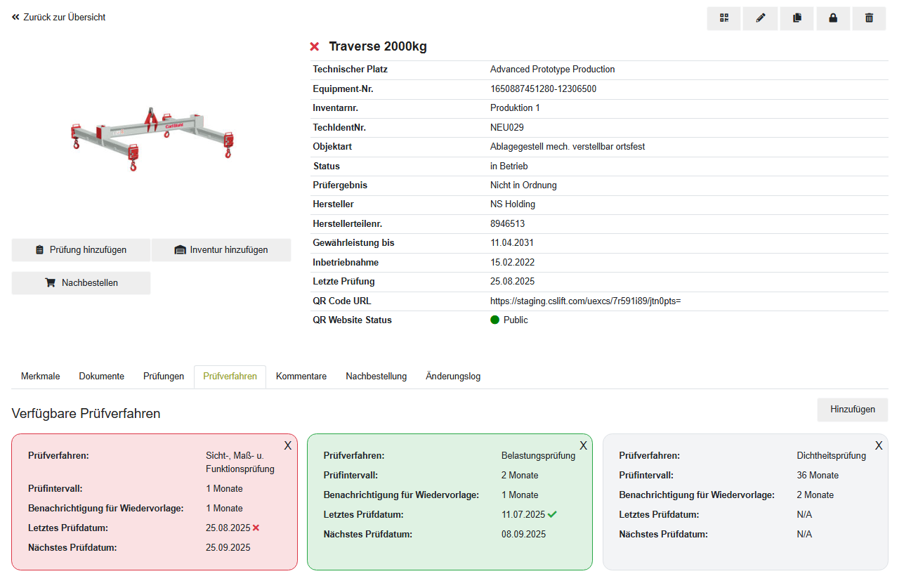Screen dimensions: 911x588
Task: Select the Prüfungen tab
Action: pyautogui.click(x=164, y=377)
